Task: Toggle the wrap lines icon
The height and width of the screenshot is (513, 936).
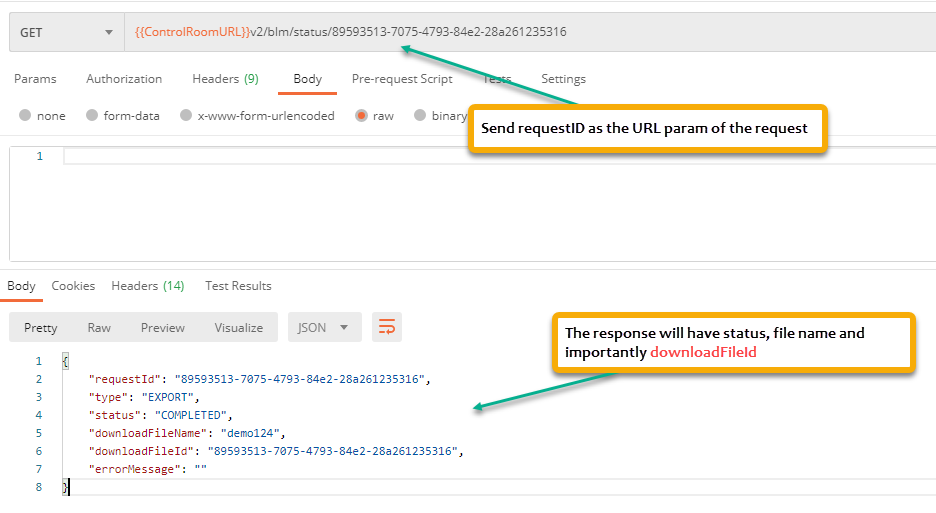Action: [387, 327]
